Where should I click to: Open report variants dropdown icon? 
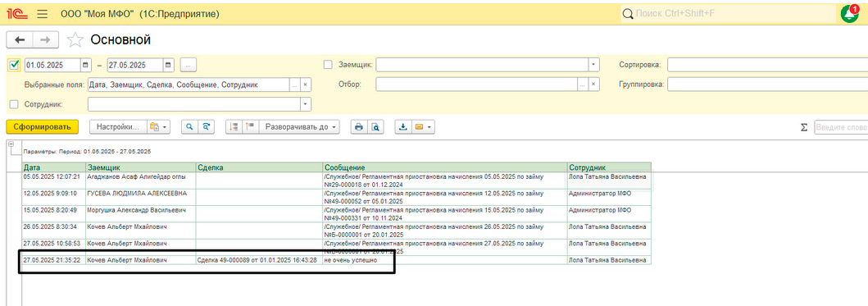158,127
